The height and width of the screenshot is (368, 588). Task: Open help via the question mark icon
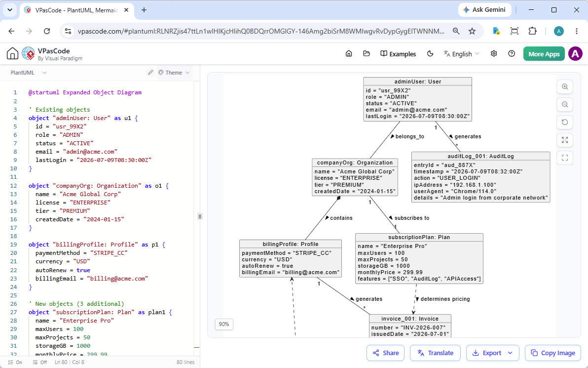(512, 54)
